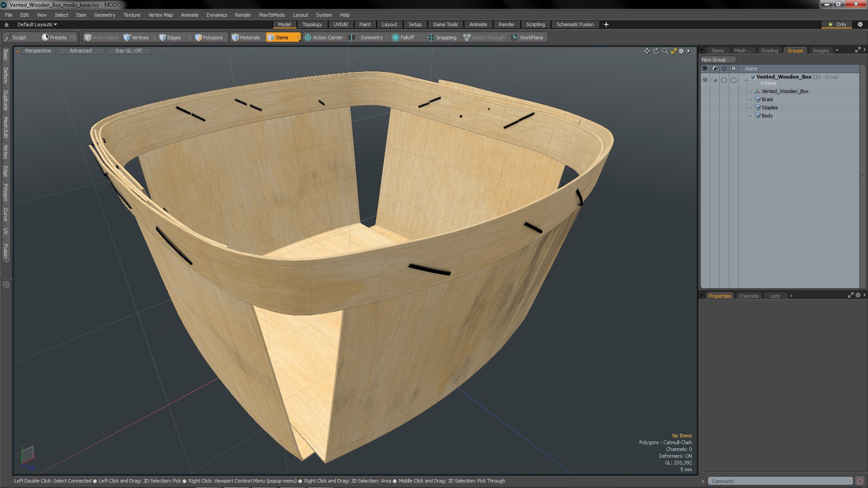Click the Ray GL status indicator
The height and width of the screenshot is (488, 868).
[127, 51]
